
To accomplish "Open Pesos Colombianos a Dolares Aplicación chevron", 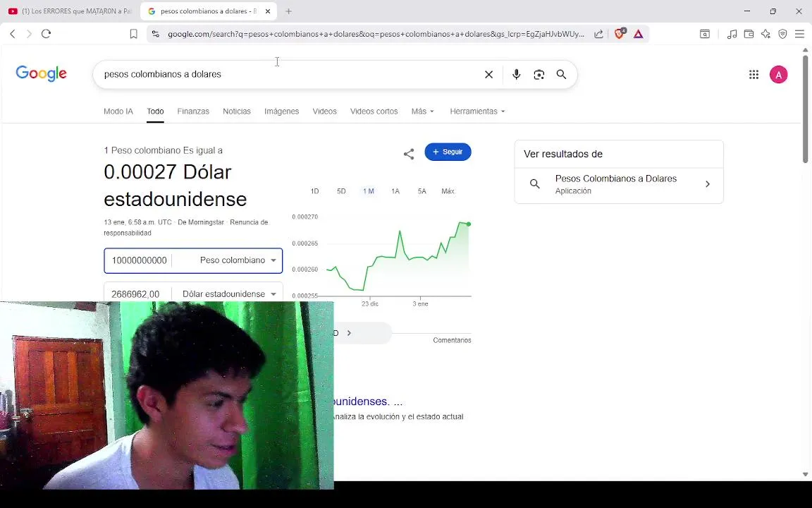I will 708,184.
